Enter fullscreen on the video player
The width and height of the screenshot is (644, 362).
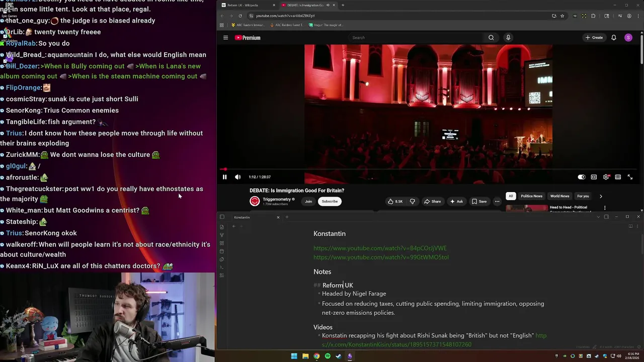pyautogui.click(x=630, y=177)
